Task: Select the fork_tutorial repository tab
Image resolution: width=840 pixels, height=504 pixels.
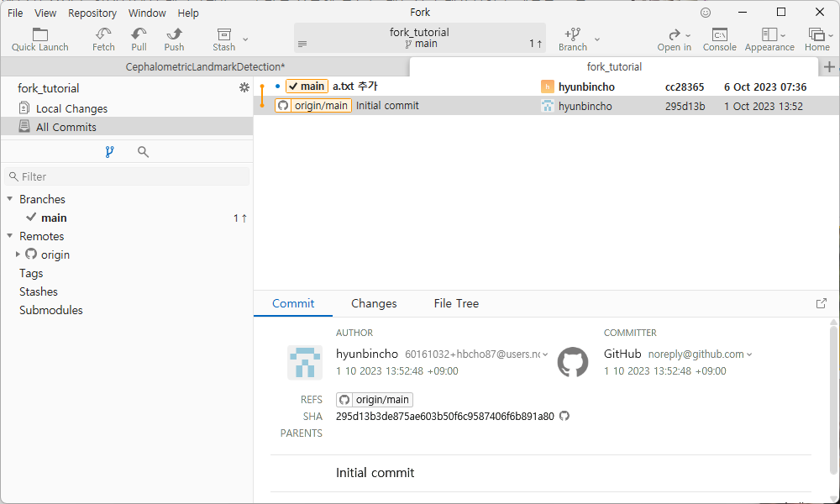Action: click(x=614, y=67)
